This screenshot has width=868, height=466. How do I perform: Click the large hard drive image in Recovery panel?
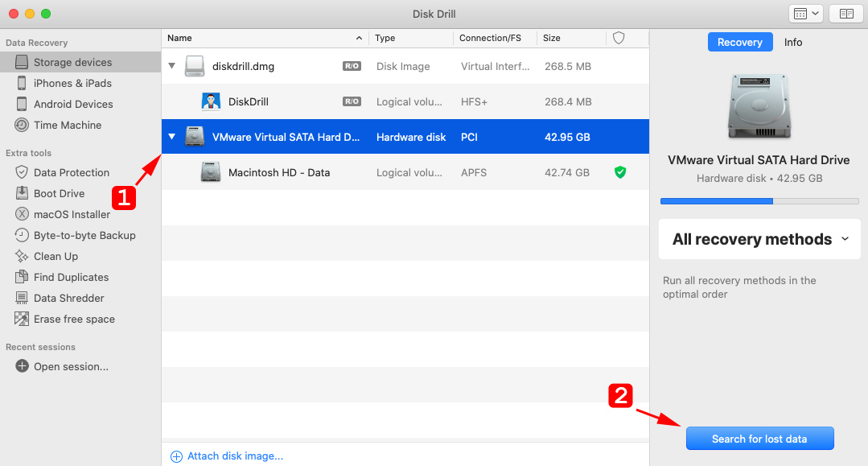(x=759, y=106)
